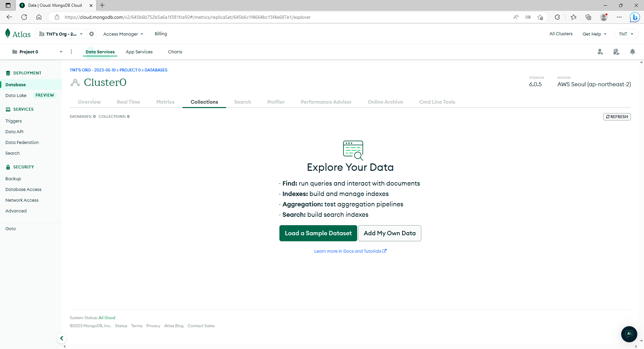
Task: Click DATABASES breadcrumb link
Action: (156, 70)
